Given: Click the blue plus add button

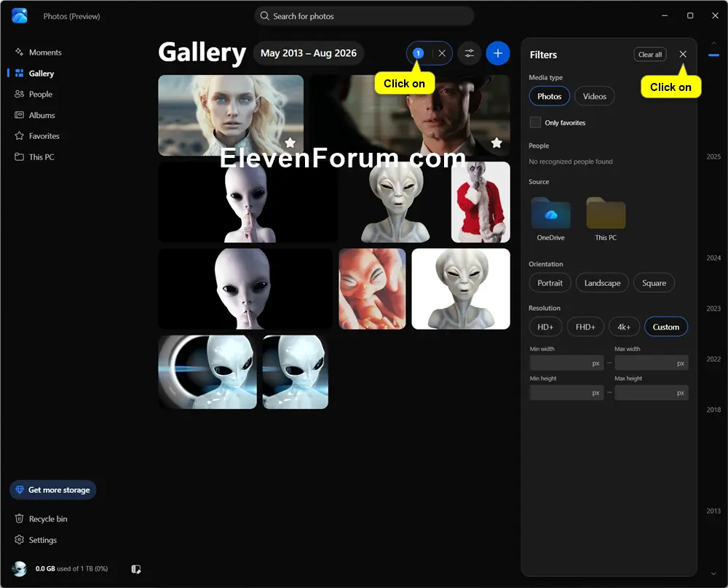Looking at the screenshot, I should (x=498, y=53).
